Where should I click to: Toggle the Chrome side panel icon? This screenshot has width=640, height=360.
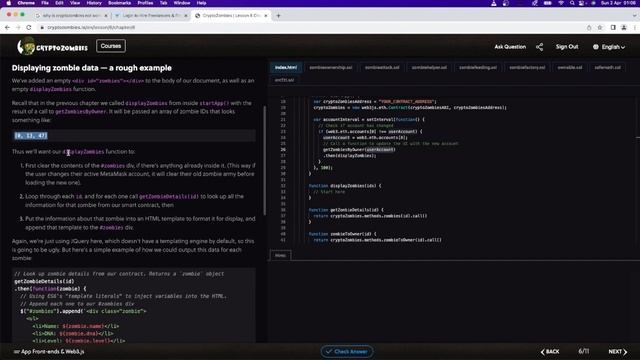point(613,27)
